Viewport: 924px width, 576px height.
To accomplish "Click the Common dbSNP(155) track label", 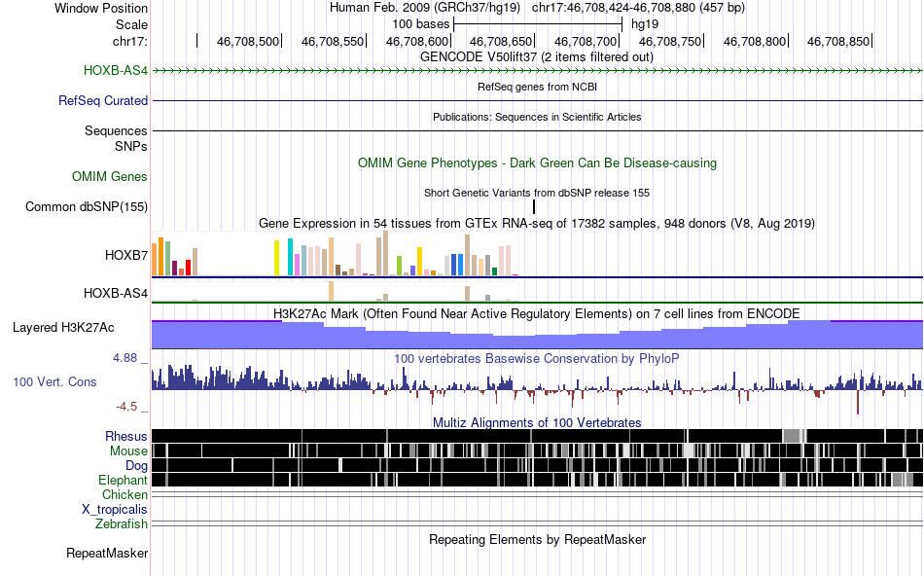I will [87, 207].
